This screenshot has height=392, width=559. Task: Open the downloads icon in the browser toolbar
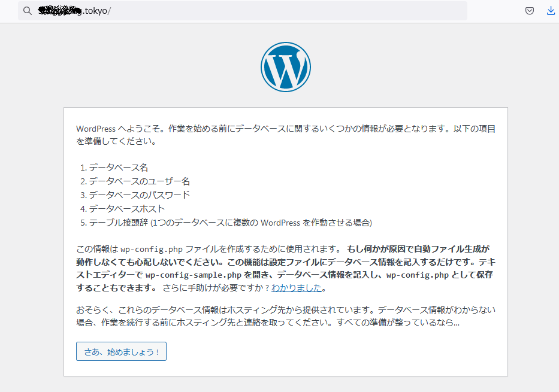click(550, 10)
